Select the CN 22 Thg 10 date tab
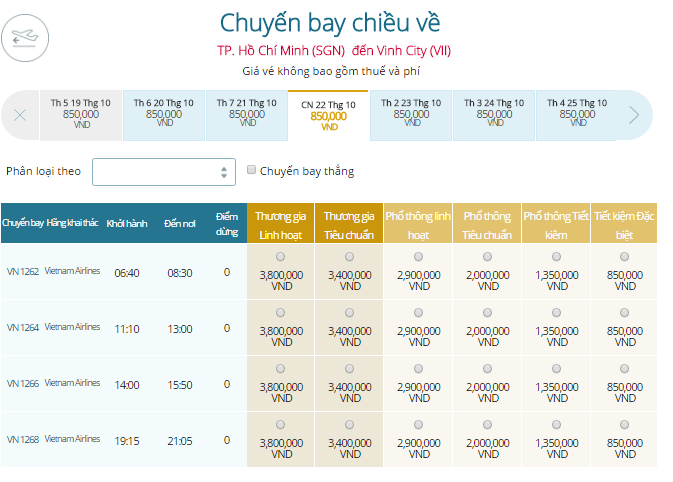This screenshot has width=673, height=482. pyautogui.click(x=329, y=115)
